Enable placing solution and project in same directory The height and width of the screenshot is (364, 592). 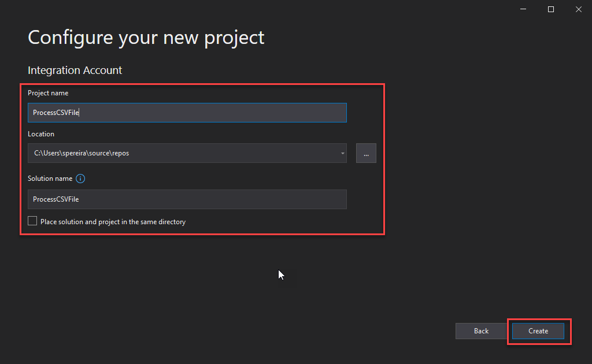point(32,221)
